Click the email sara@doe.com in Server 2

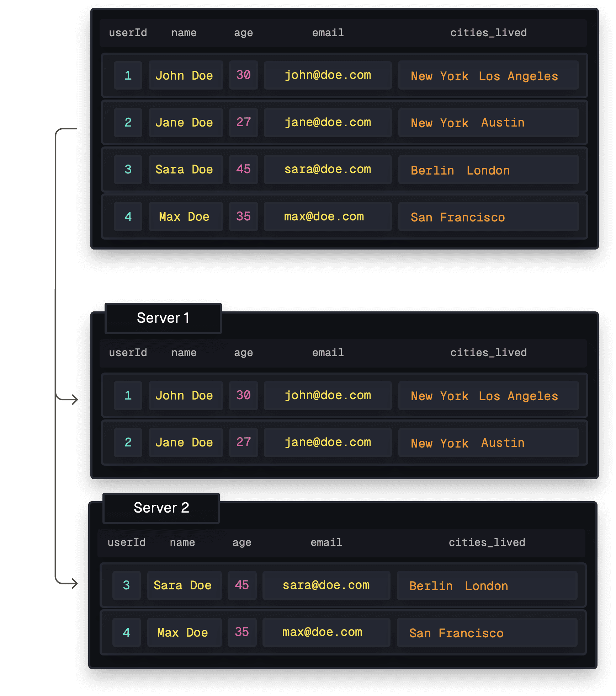click(x=326, y=585)
